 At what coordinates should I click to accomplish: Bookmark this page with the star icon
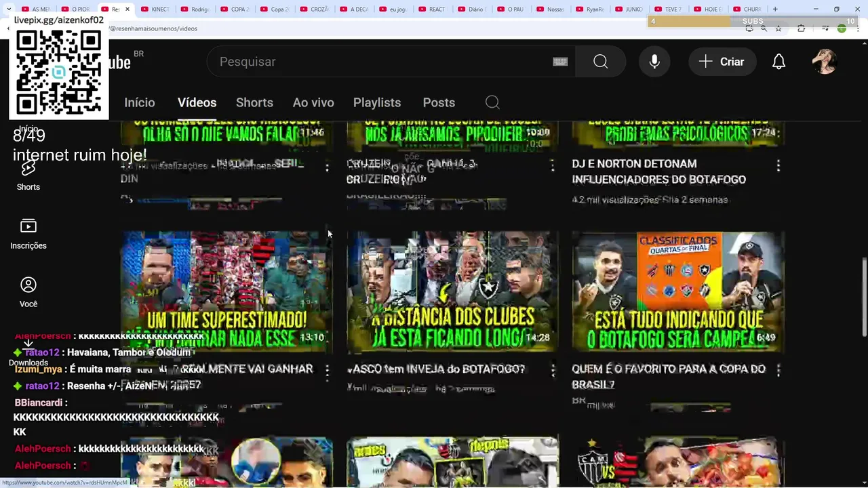coord(778,28)
